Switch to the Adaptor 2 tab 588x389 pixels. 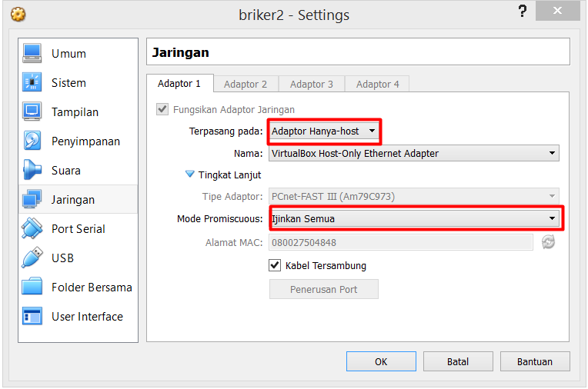tap(246, 84)
